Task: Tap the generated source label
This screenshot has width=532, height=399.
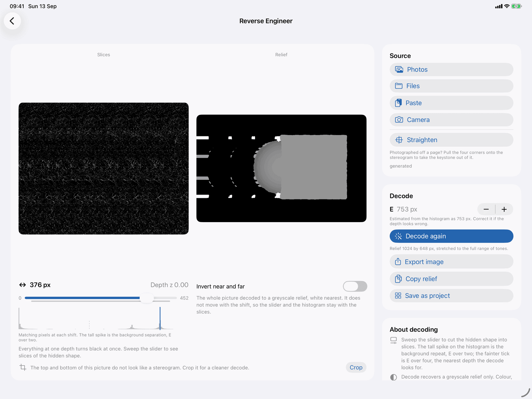Action: 401,166
